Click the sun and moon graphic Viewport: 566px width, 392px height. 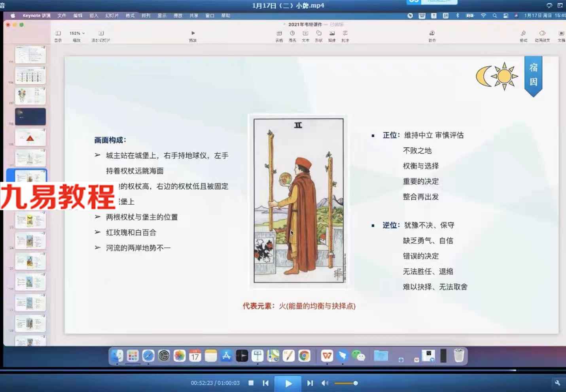coord(497,76)
